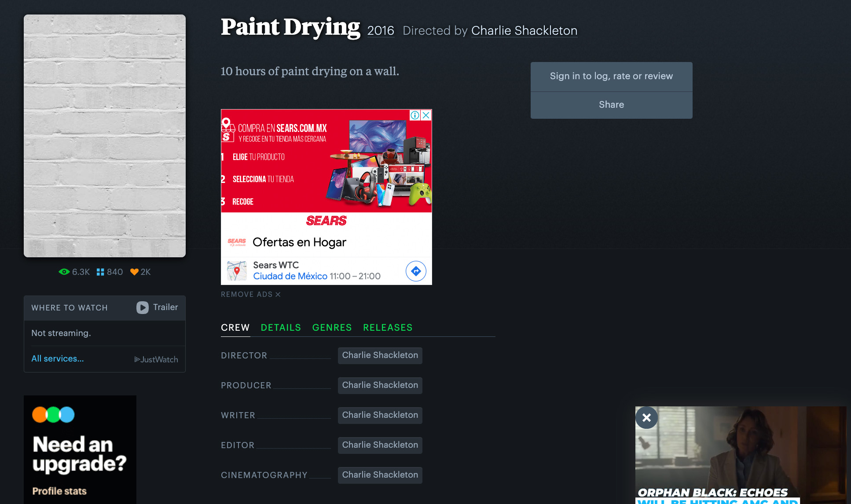
Task: Open All services link
Action: click(x=58, y=358)
